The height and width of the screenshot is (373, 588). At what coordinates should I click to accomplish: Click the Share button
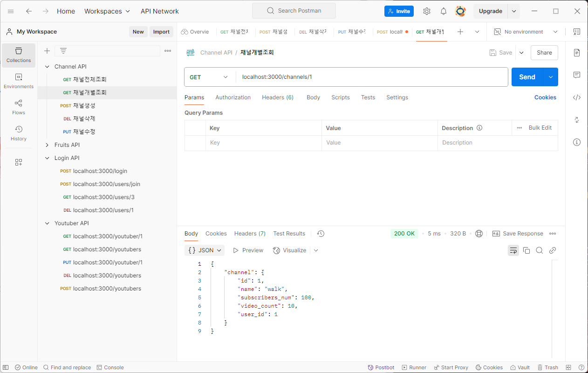tap(544, 53)
